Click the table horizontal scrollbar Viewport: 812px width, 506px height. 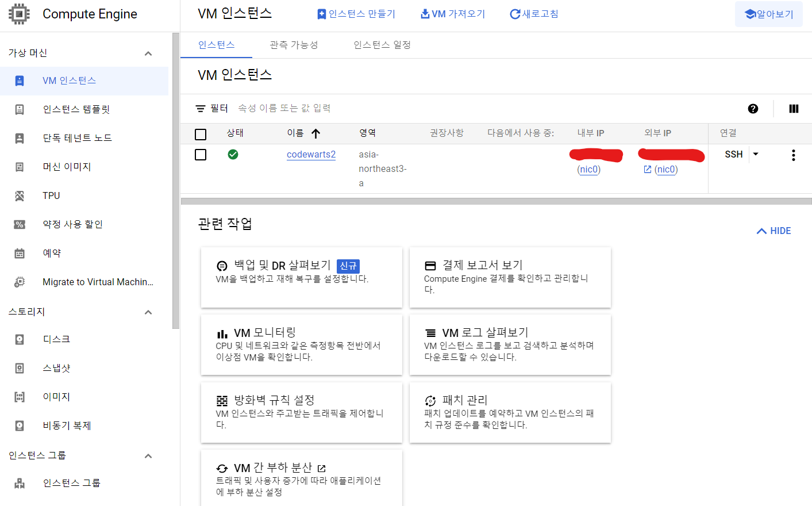click(x=497, y=201)
